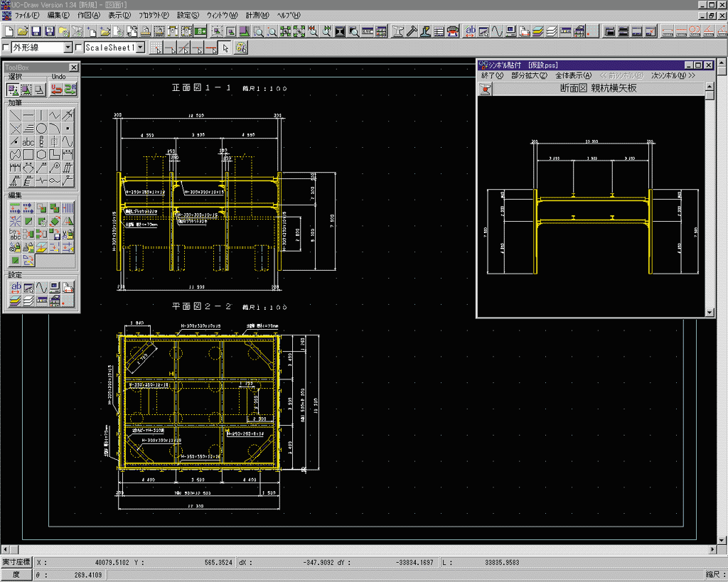The height and width of the screenshot is (582, 728).
Task: Click the sine wave settings toolbar icon
Action: pyautogui.click(x=497, y=31)
